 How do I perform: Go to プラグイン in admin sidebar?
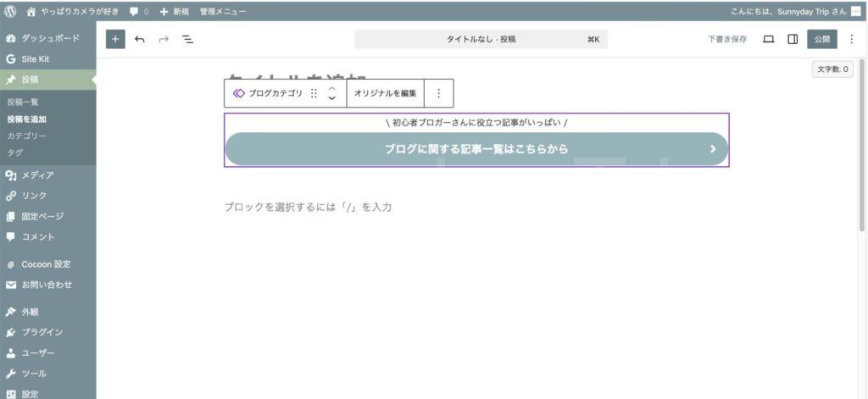pos(42,332)
